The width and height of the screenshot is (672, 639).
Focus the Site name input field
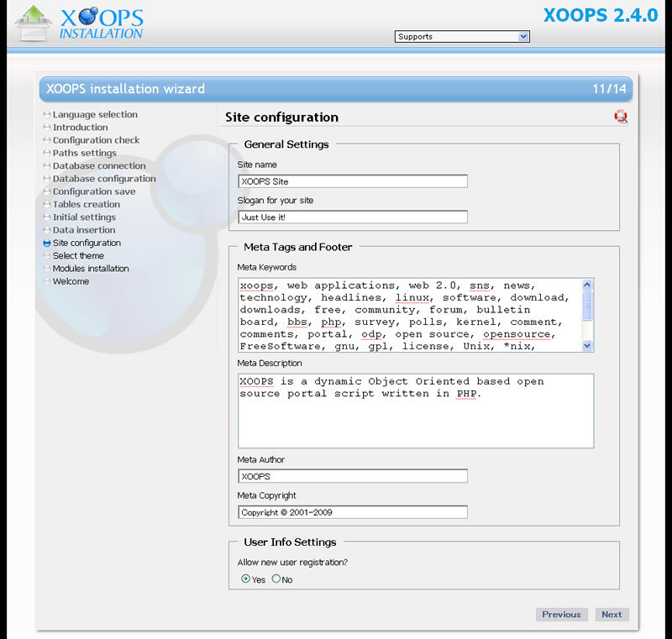[x=352, y=181]
